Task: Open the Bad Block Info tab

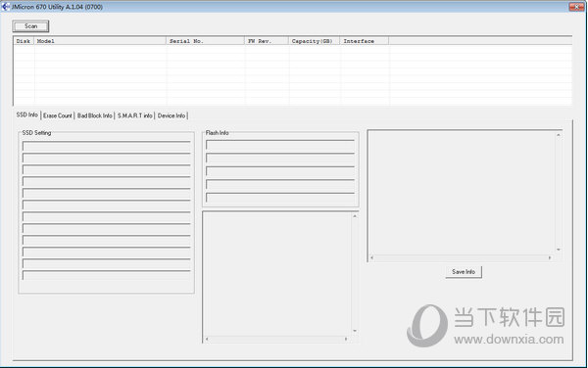Action: coord(94,115)
